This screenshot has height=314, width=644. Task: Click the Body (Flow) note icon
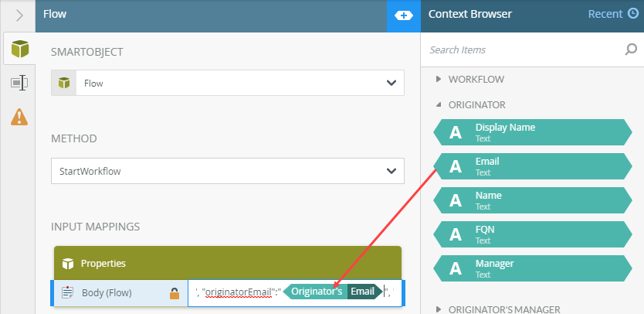(67, 292)
